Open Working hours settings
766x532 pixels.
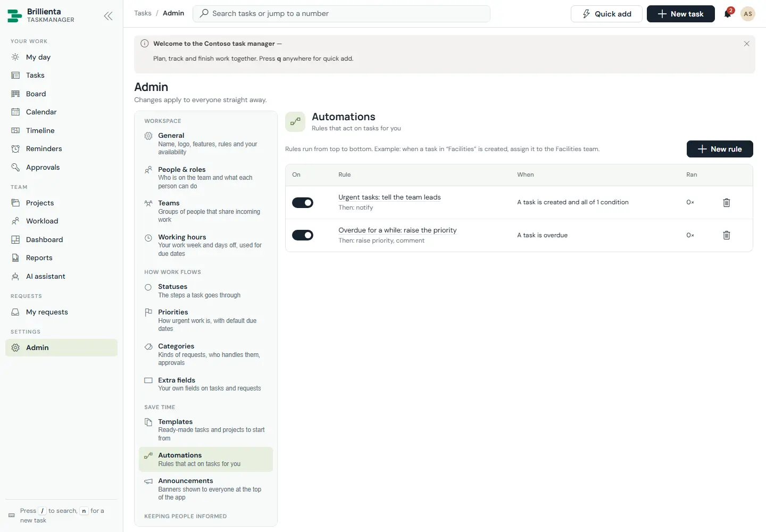pos(206,245)
